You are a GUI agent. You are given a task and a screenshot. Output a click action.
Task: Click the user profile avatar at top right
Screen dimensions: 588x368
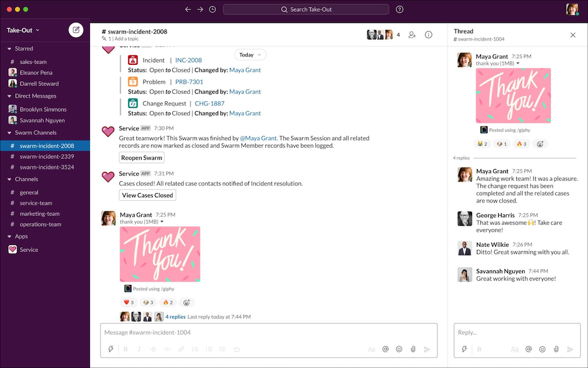tap(572, 9)
